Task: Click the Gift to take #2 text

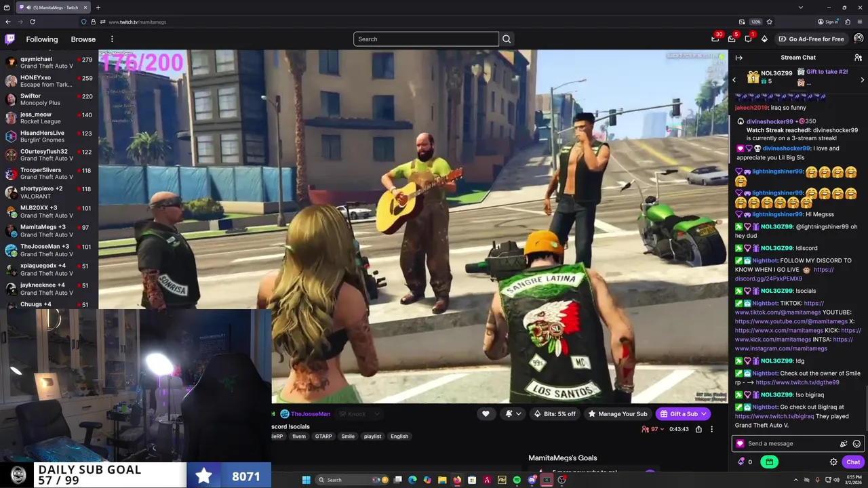Action: (x=827, y=72)
